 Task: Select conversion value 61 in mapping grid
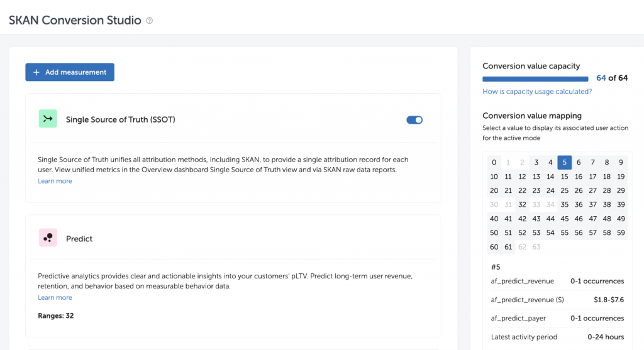tap(508, 247)
